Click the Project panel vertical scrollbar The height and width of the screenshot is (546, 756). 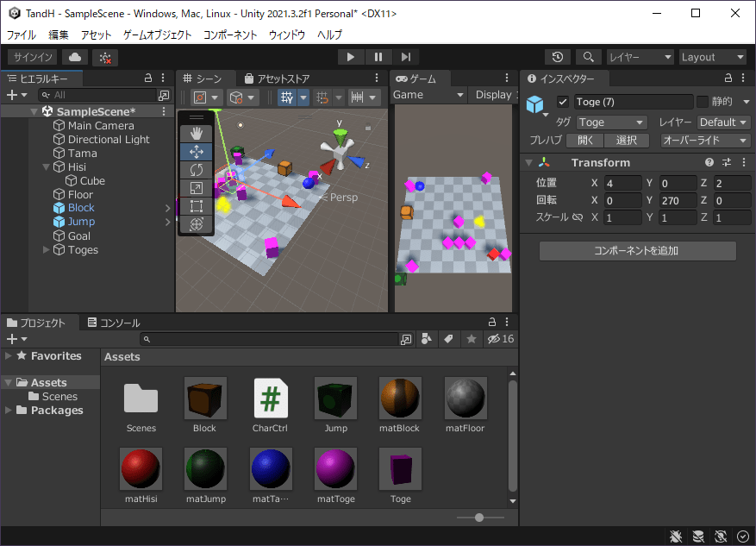(513, 436)
